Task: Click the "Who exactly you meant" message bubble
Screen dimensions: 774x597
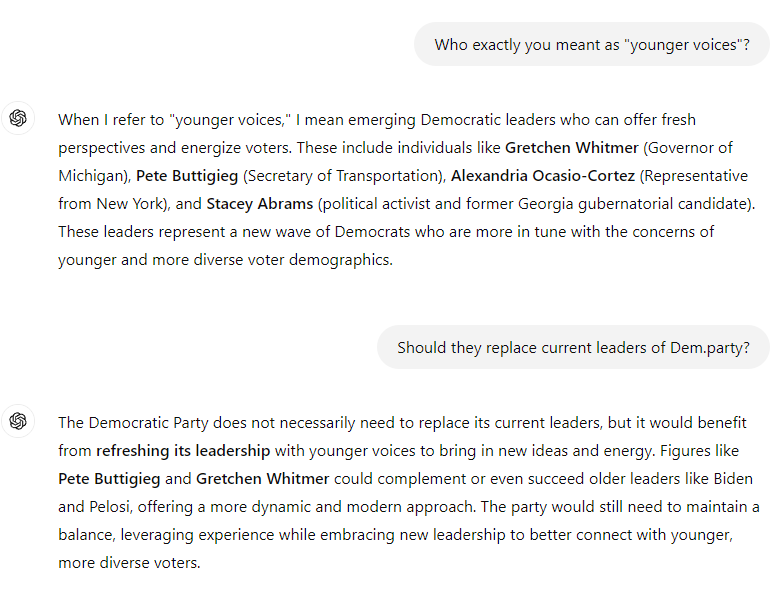Action: (x=592, y=44)
